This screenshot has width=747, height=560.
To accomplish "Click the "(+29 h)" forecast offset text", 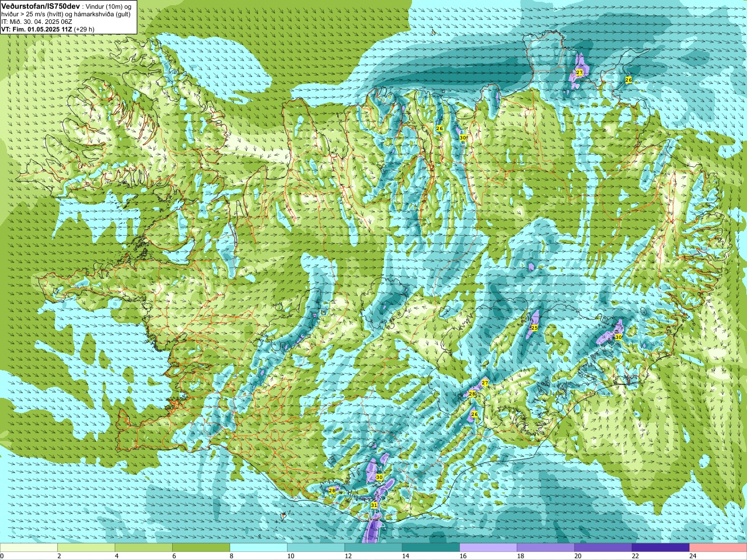I will 84,29.
